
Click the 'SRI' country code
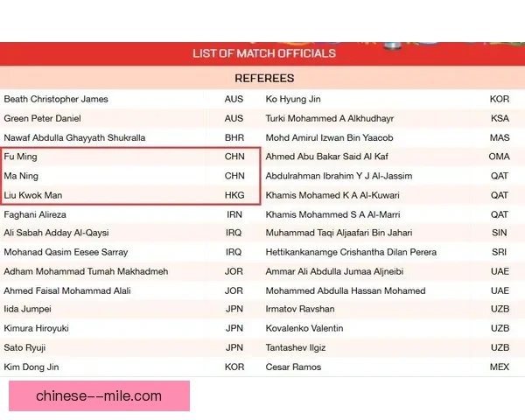(x=500, y=252)
